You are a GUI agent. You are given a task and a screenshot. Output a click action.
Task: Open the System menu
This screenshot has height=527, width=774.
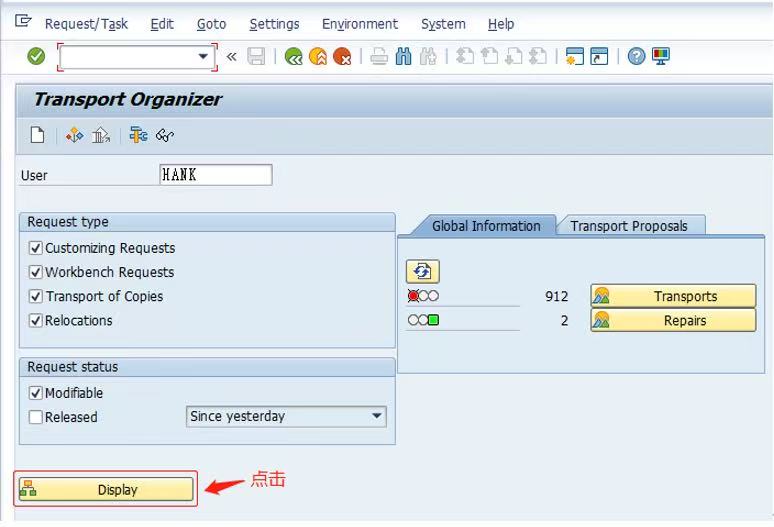(443, 24)
